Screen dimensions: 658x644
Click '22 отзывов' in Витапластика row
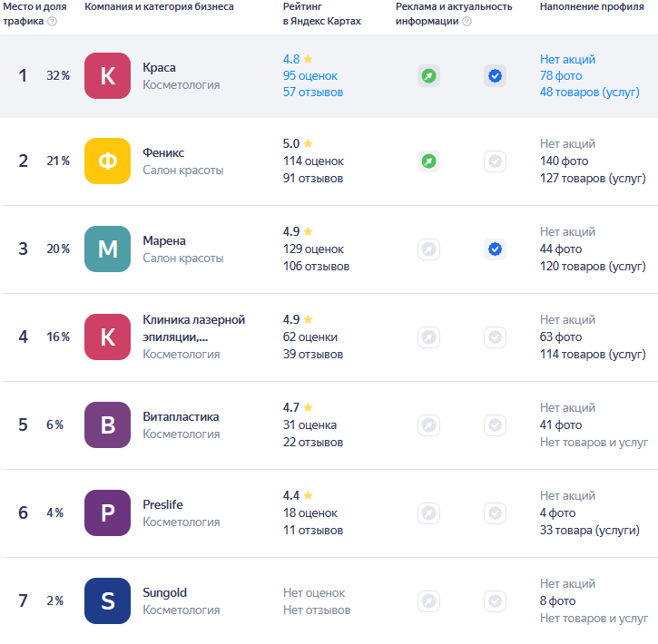tap(313, 443)
